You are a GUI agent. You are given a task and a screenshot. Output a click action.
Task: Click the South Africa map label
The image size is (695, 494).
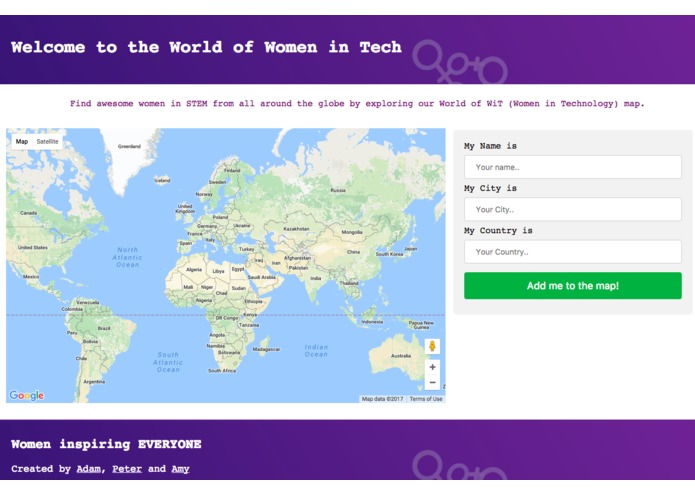pos(222,370)
